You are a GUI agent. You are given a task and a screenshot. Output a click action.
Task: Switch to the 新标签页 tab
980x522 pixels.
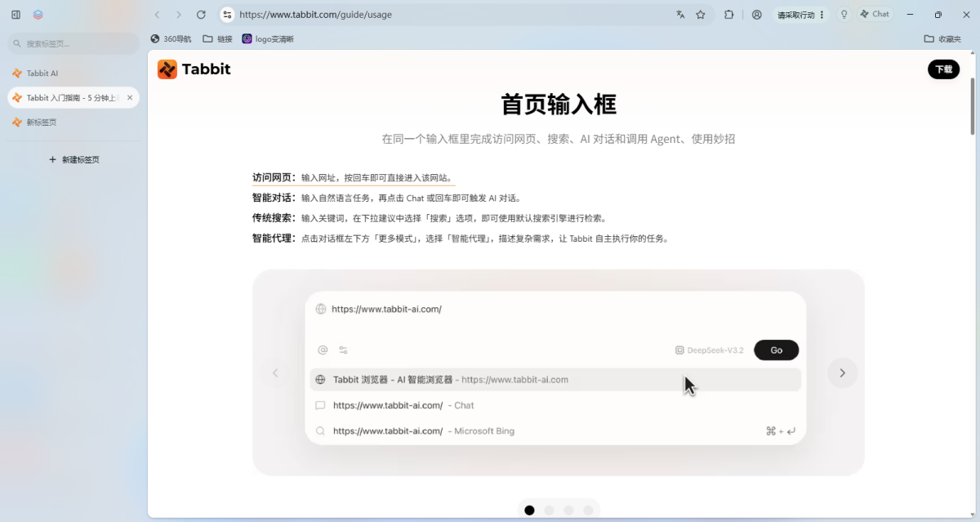pyautogui.click(x=73, y=123)
